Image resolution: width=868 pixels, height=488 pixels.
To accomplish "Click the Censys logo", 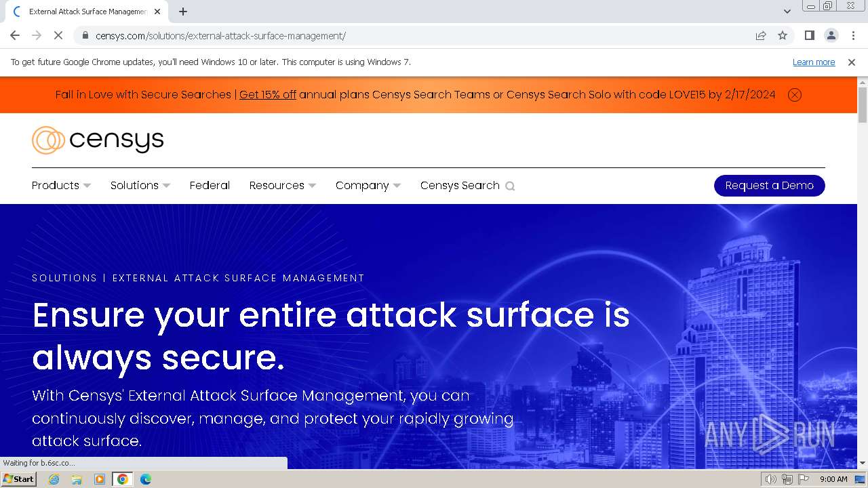I will 98,140.
